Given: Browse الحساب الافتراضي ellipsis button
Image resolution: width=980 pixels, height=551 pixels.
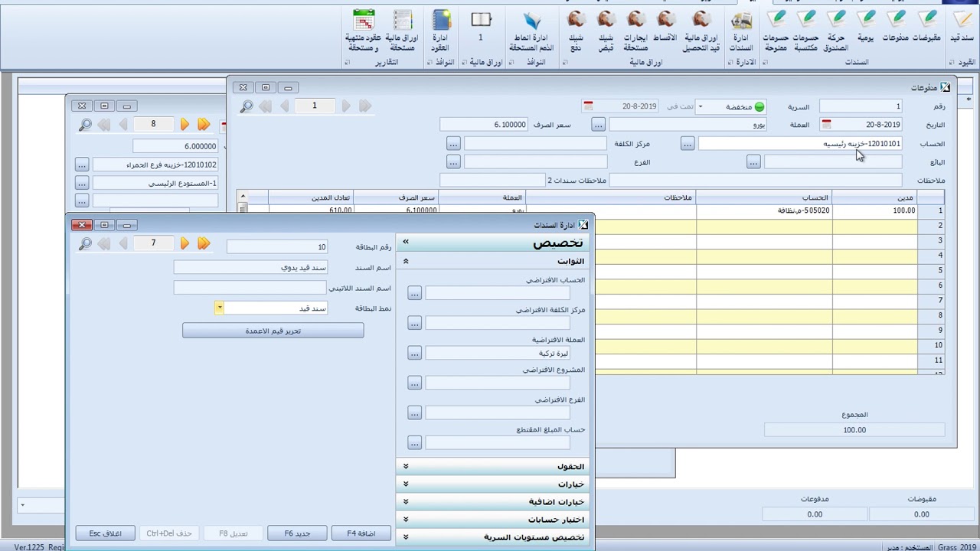Looking at the screenshot, I should 414,293.
